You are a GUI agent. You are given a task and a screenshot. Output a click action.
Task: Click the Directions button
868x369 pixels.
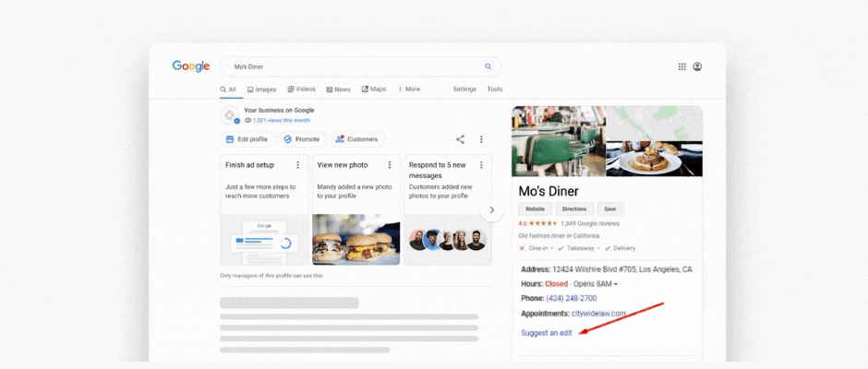[574, 209]
